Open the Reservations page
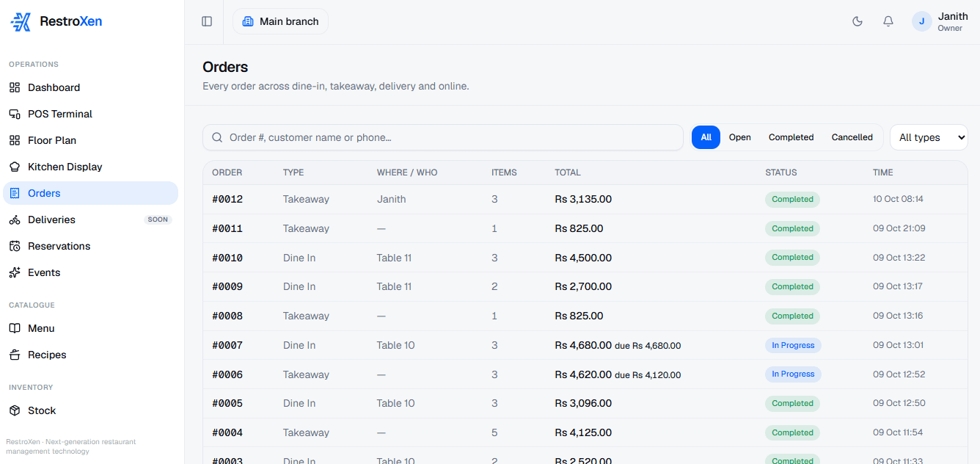 [91, 246]
